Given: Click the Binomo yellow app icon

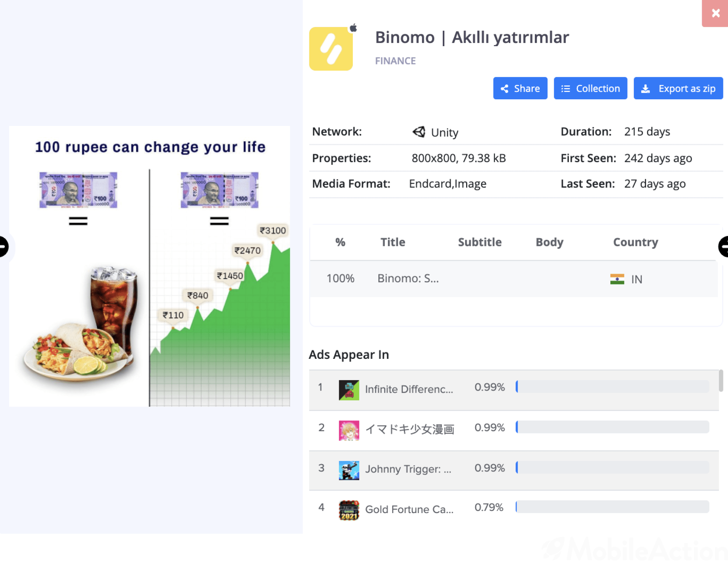Looking at the screenshot, I should pos(331,49).
